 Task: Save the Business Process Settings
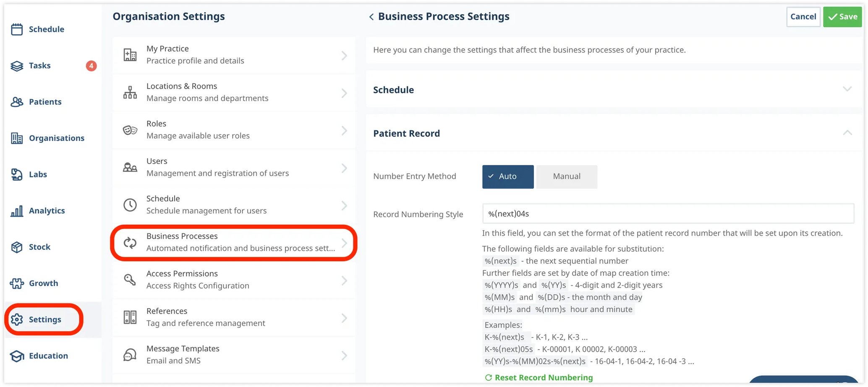842,16
